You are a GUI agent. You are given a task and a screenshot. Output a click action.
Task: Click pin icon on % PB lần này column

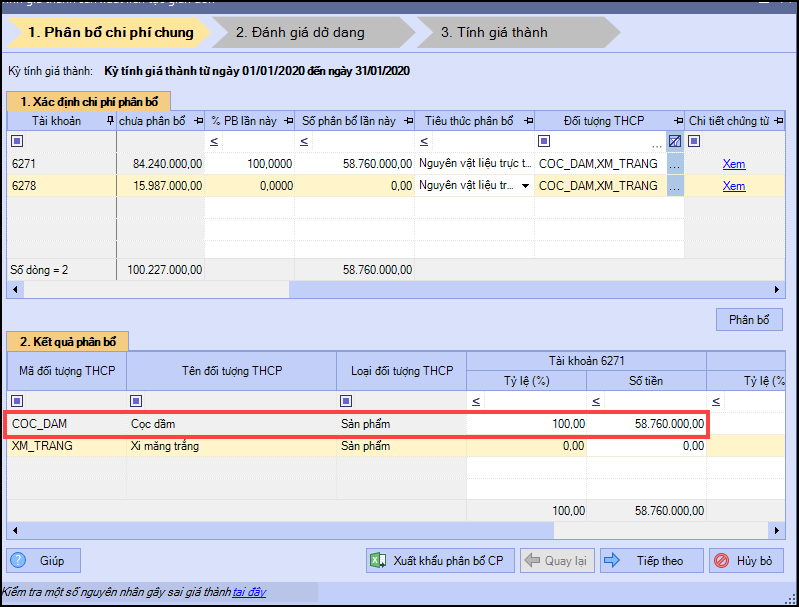288,121
